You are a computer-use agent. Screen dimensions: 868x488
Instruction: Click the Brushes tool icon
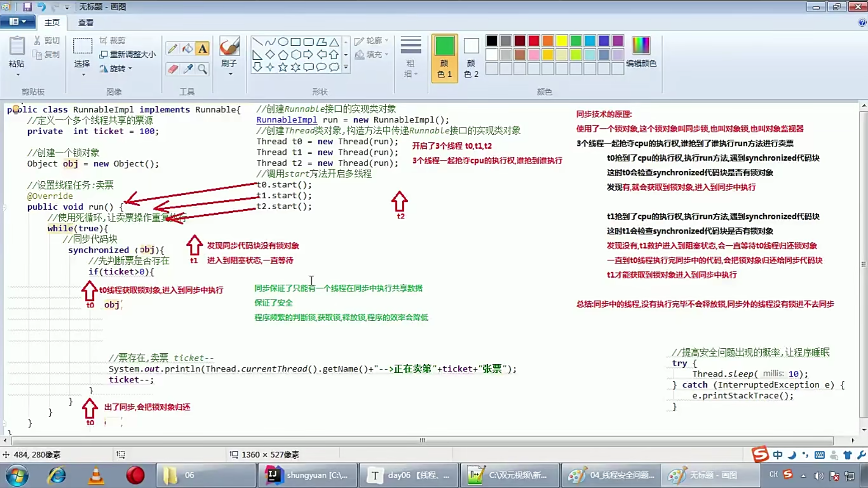pos(229,46)
